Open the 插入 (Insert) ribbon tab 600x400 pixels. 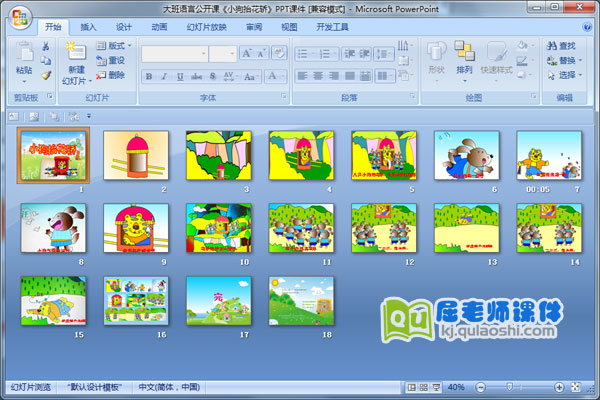(89, 27)
